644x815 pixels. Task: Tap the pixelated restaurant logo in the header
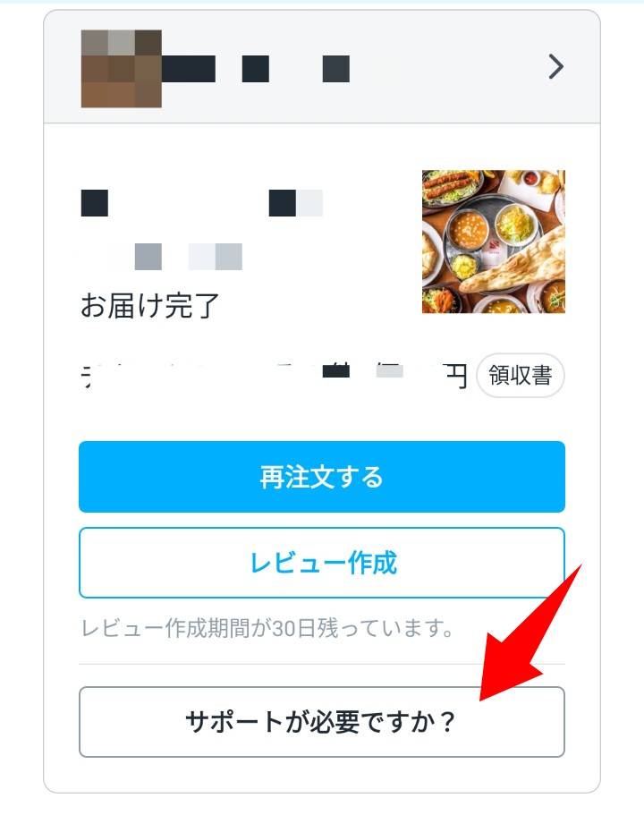coord(121,69)
